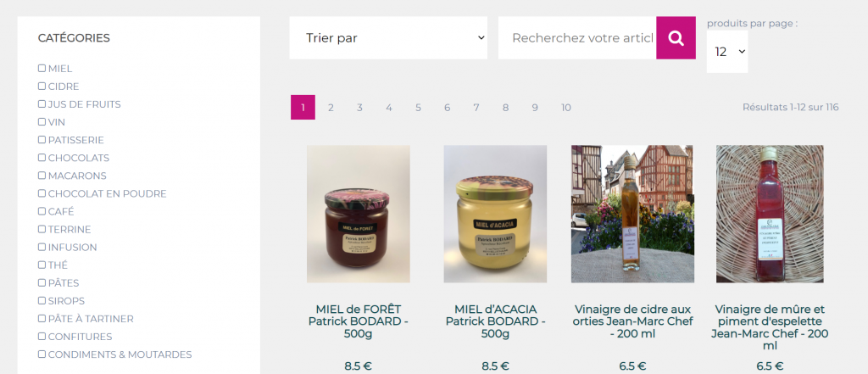Click the magenta search magnifier button

pos(676,37)
